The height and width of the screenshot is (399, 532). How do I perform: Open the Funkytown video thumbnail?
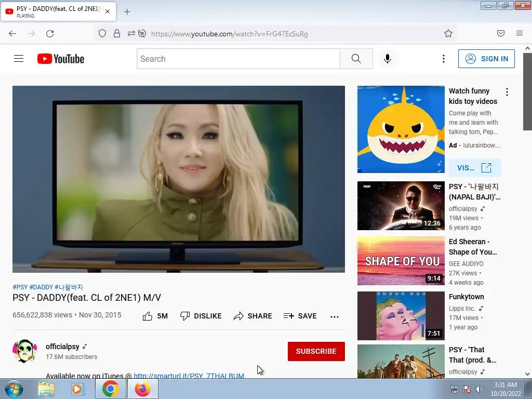coord(401,315)
